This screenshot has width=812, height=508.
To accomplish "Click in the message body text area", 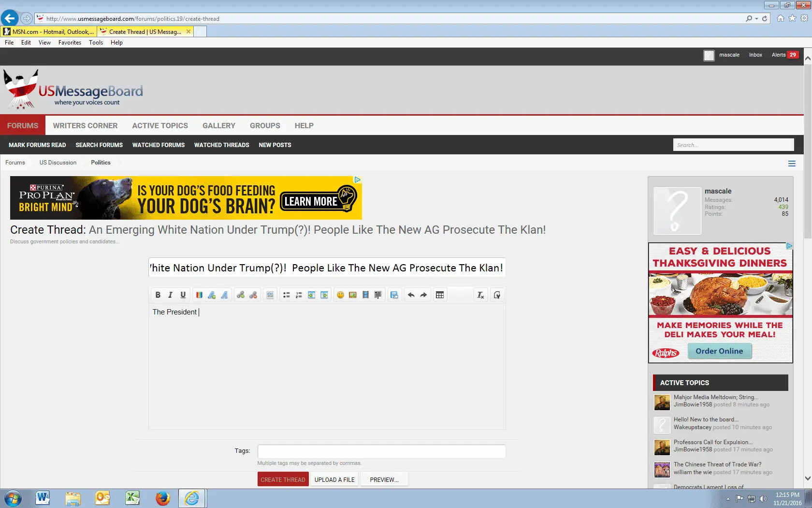I will (x=327, y=366).
